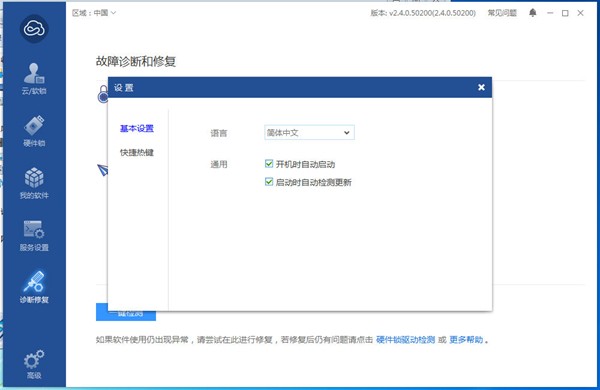Select the 快捷热键 tab
600x390 pixels.
(x=137, y=152)
